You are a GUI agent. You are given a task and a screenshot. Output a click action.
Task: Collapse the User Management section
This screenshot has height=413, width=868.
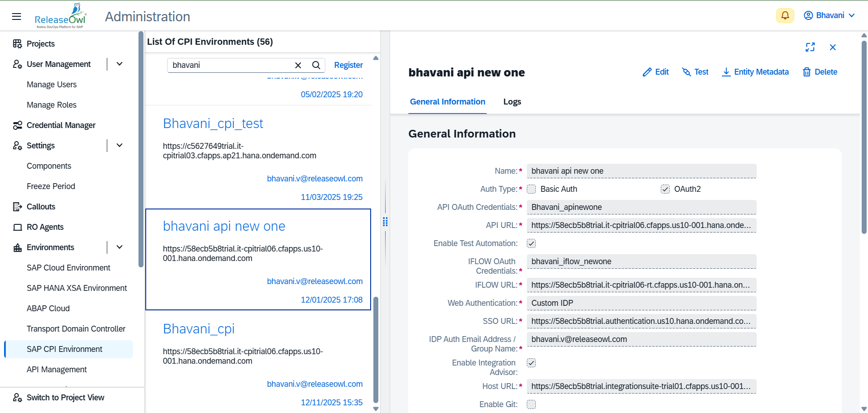[119, 64]
